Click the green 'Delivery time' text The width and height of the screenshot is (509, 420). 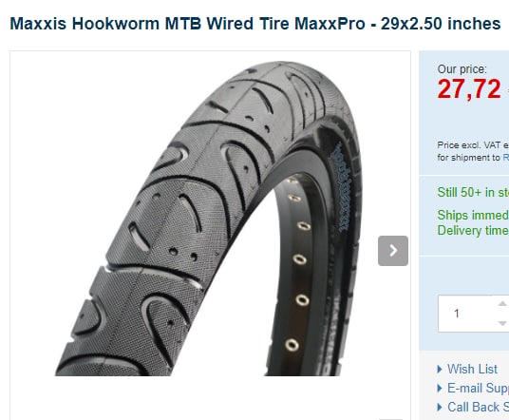(473, 231)
